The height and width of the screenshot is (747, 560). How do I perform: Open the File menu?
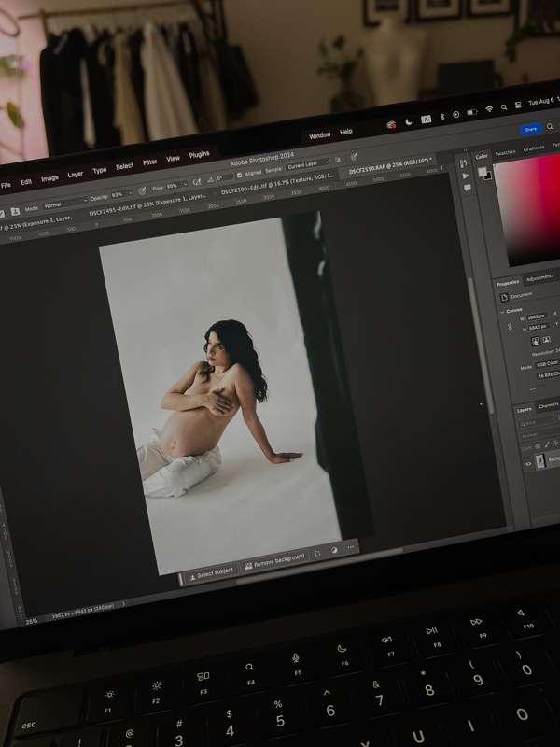point(6,185)
